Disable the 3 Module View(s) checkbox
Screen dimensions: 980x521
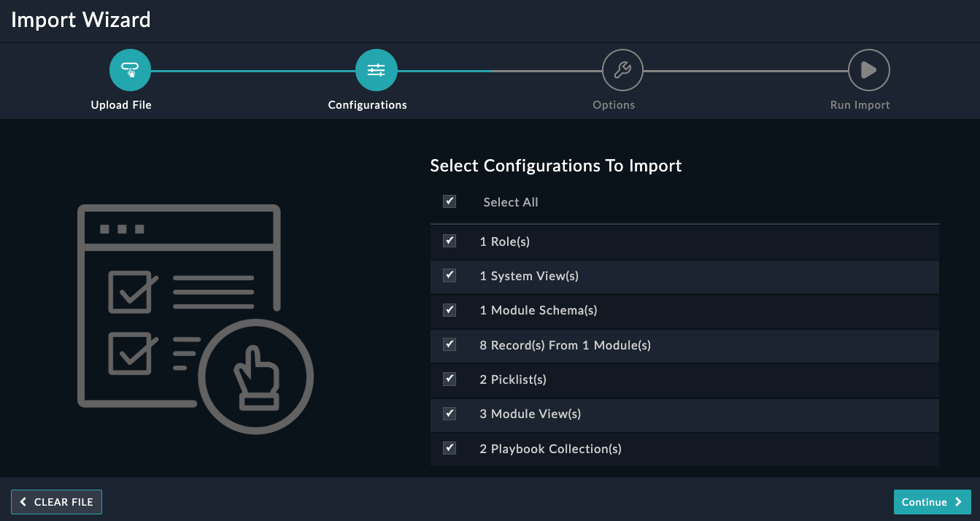click(x=450, y=414)
